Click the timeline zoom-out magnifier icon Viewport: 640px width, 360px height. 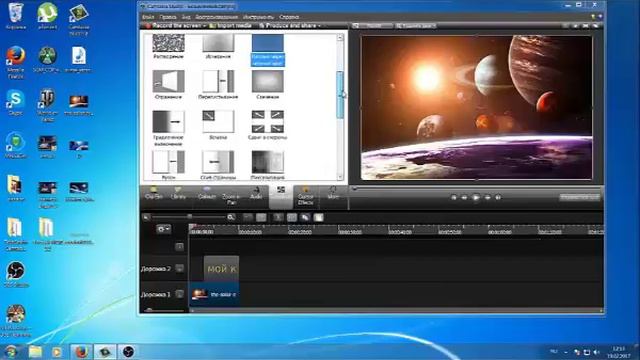tap(146, 217)
